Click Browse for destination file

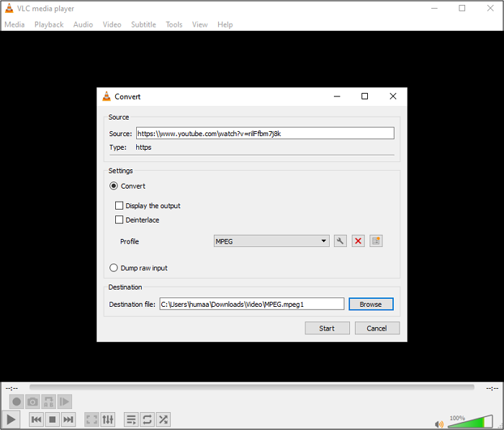pos(371,304)
